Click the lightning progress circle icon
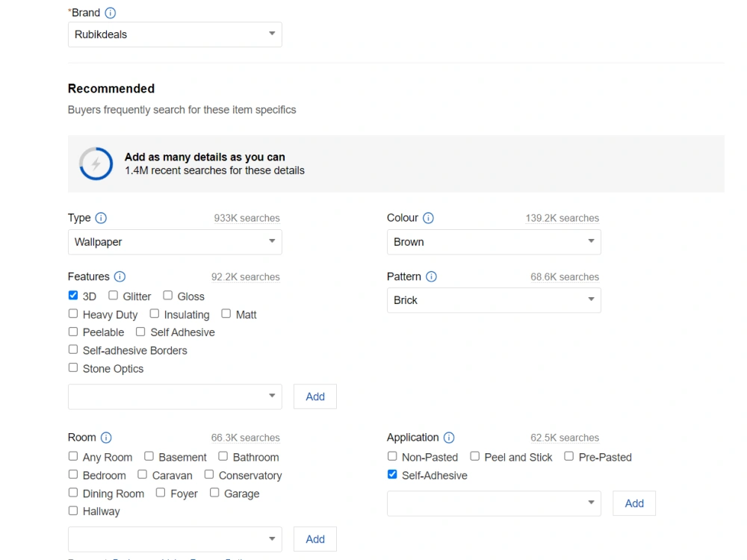 pos(96,164)
